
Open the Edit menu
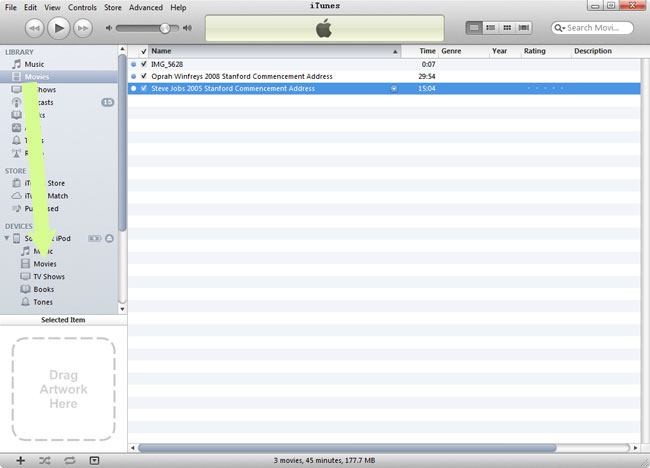(x=30, y=7)
